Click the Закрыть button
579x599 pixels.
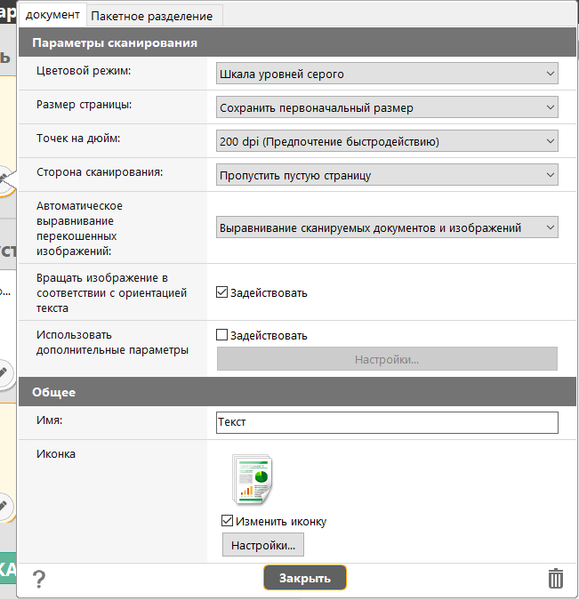click(305, 578)
